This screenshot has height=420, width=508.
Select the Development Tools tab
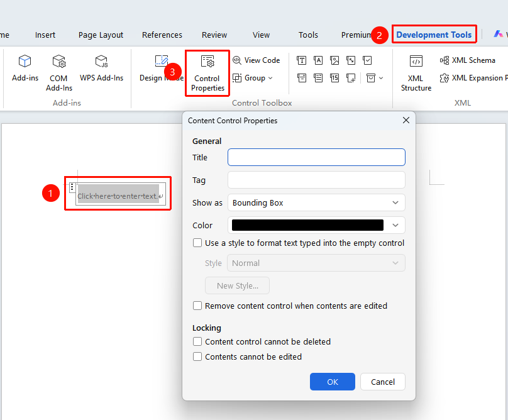[434, 35]
